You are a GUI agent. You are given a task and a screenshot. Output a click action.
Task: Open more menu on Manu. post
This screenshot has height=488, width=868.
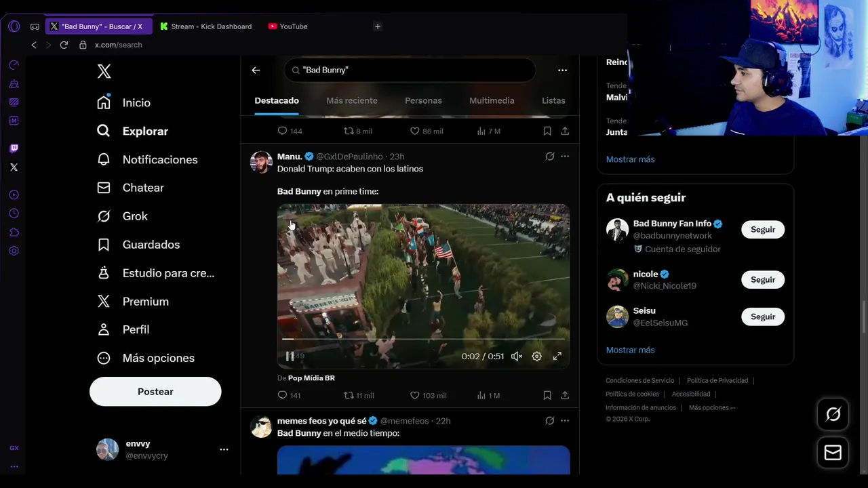coord(565,157)
